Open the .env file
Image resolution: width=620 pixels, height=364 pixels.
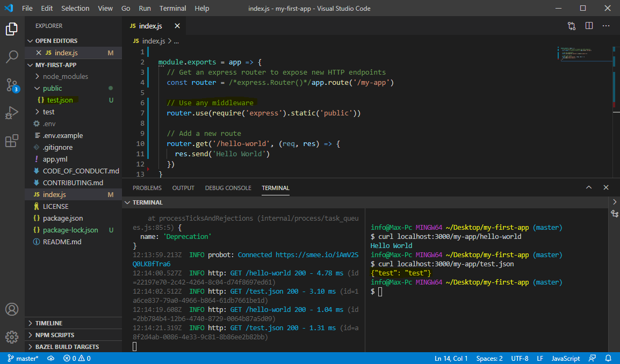pyautogui.click(x=49, y=123)
